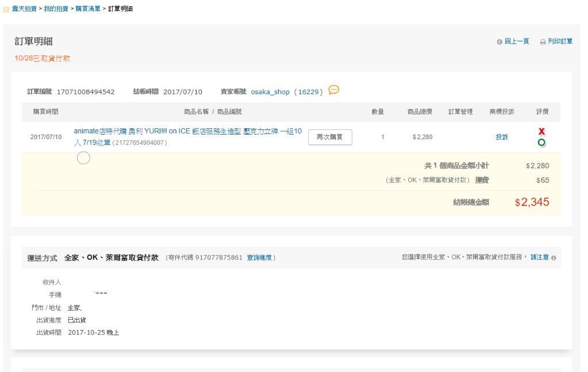Click ship time 2017-10-25 晚上

[x=93, y=333]
